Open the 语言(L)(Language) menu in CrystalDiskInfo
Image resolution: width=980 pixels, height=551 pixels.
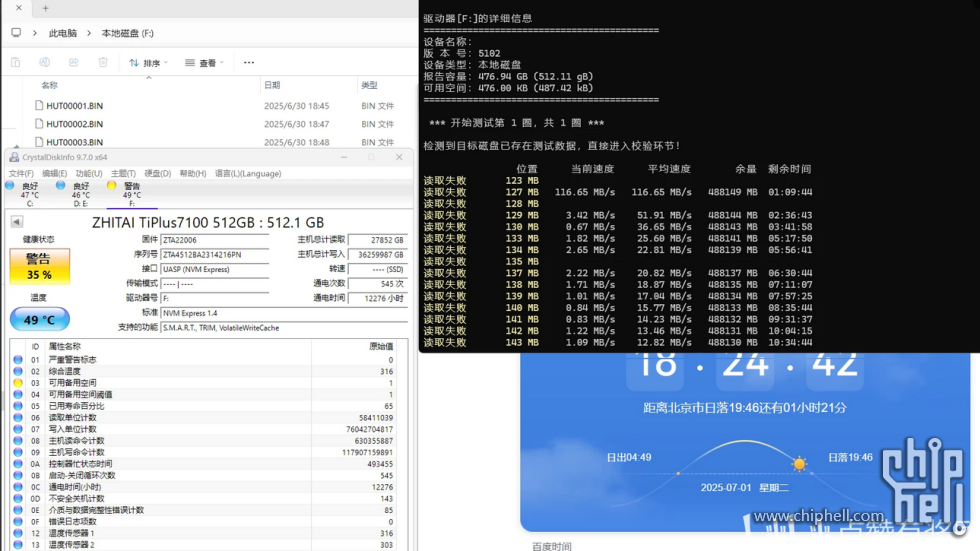tap(248, 174)
